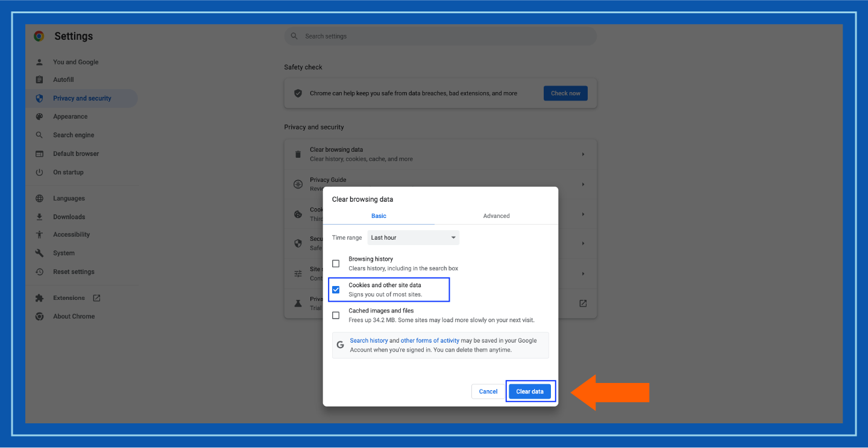Click the System wrench icon
This screenshot has height=448, width=868.
pyautogui.click(x=40, y=253)
